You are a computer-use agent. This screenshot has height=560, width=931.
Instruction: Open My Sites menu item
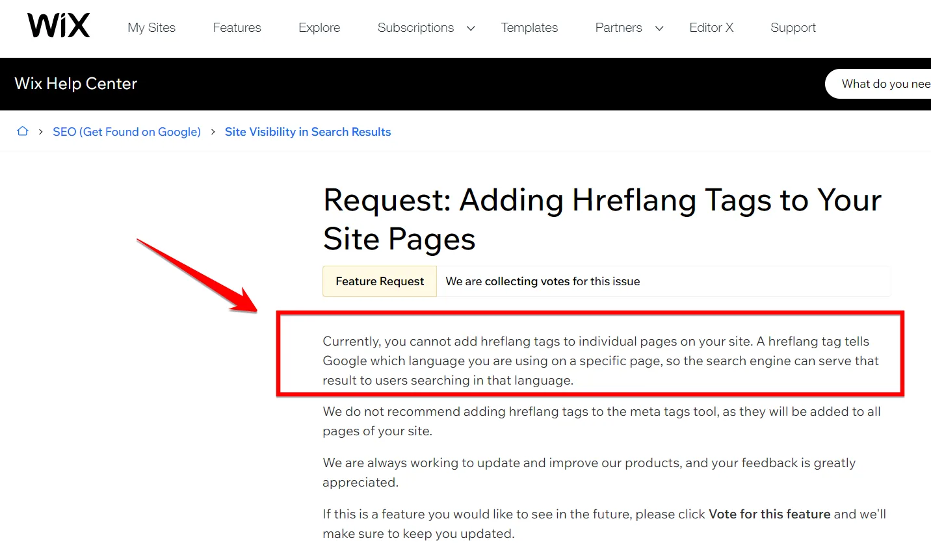[x=151, y=28]
